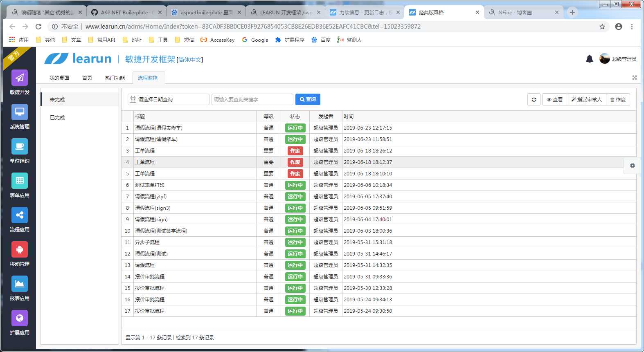
Task: Show the 未完成 process list
Action: (79, 99)
